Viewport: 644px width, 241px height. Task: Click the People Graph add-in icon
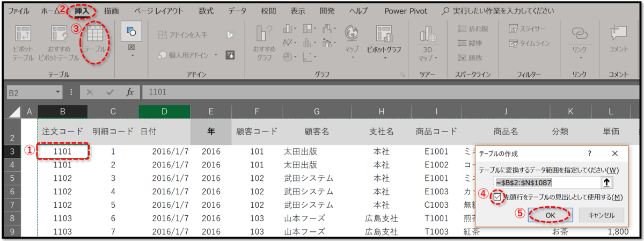coord(230,55)
